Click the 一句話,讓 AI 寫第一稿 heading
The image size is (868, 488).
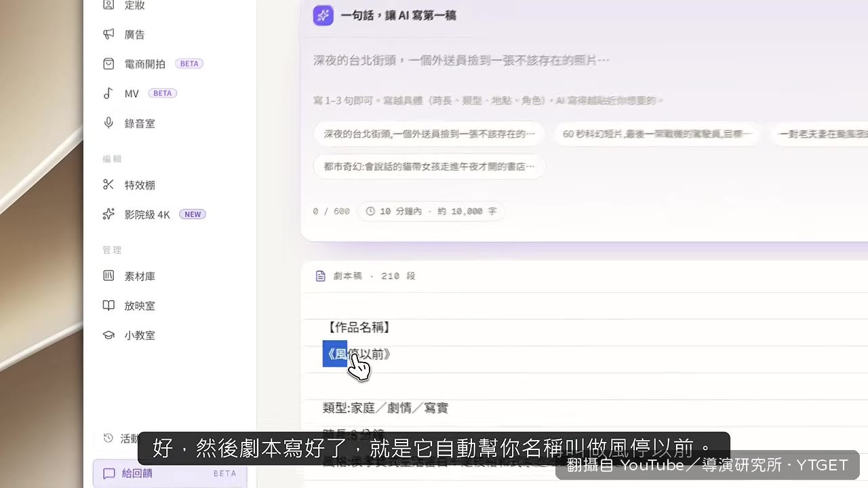(x=398, y=16)
